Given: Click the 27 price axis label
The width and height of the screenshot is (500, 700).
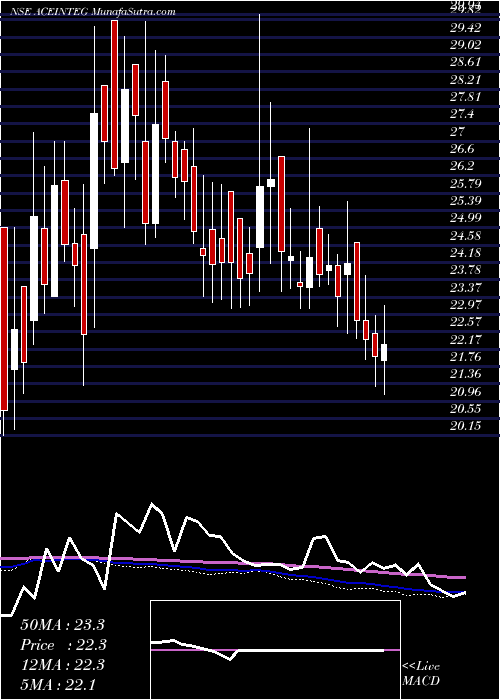Looking at the screenshot, I should [458, 132].
